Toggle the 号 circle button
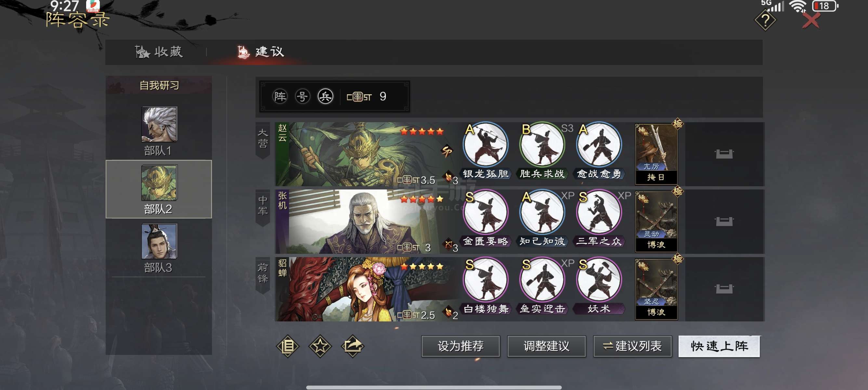 click(302, 97)
